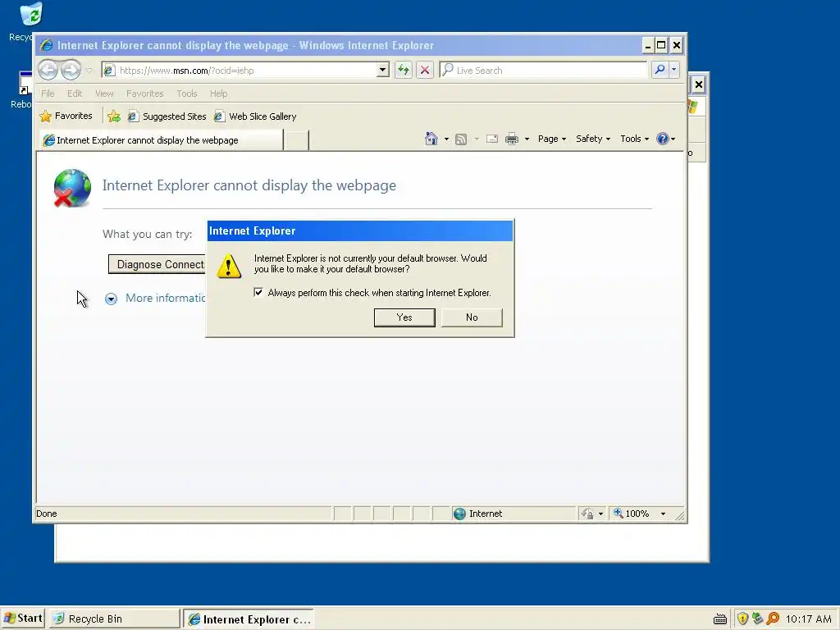Open a new blank tab
840x630 pixels.
(x=296, y=140)
